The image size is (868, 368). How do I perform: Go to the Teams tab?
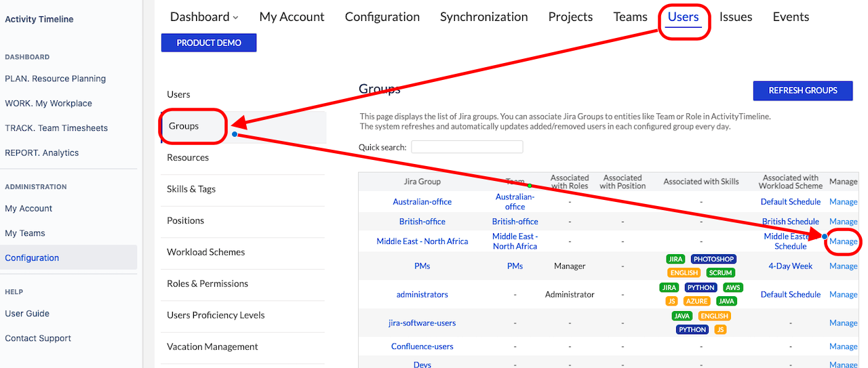point(630,17)
